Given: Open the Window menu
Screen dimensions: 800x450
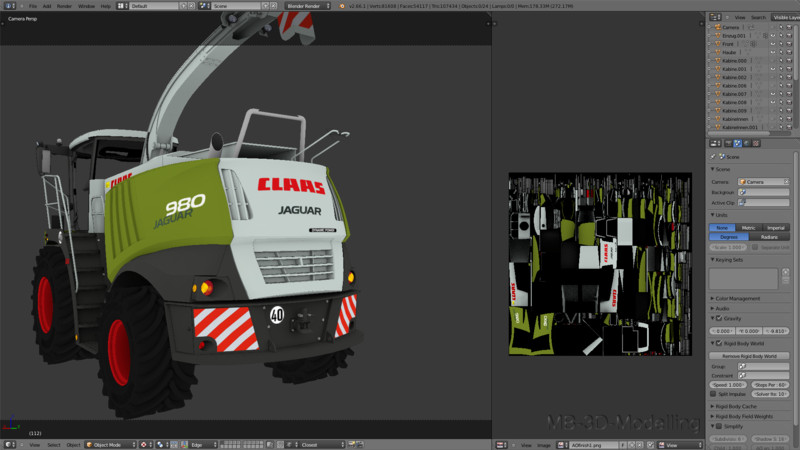Looking at the screenshot, I should click(x=86, y=6).
